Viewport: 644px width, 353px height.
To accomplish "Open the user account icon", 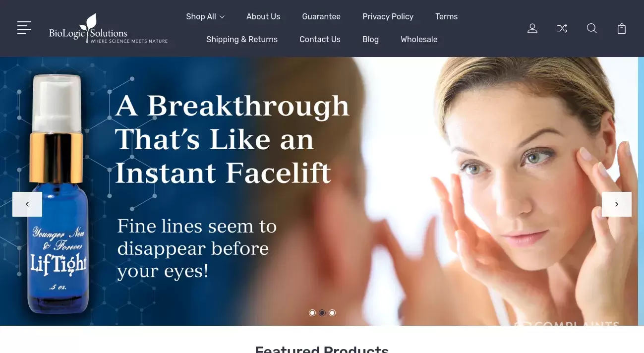I will click(x=532, y=28).
